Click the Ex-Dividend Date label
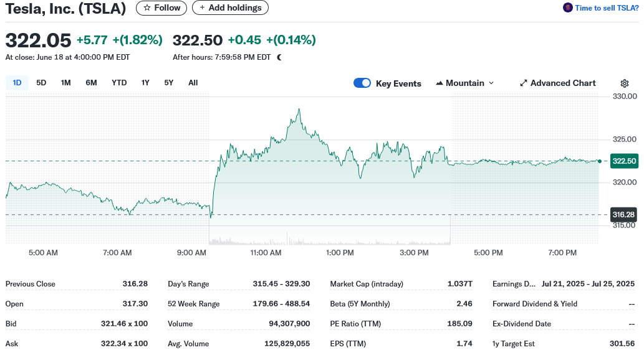Image resolution: width=644 pixels, height=355 pixels. tap(522, 323)
